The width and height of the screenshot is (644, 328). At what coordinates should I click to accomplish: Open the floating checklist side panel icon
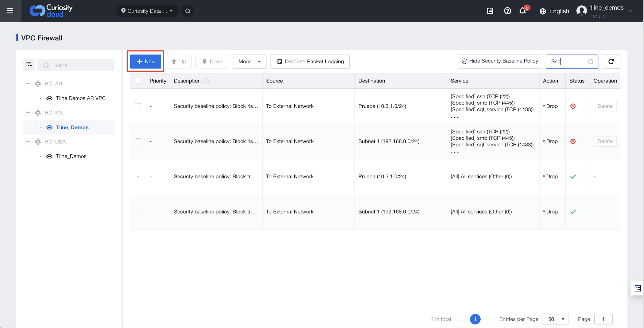point(637,289)
